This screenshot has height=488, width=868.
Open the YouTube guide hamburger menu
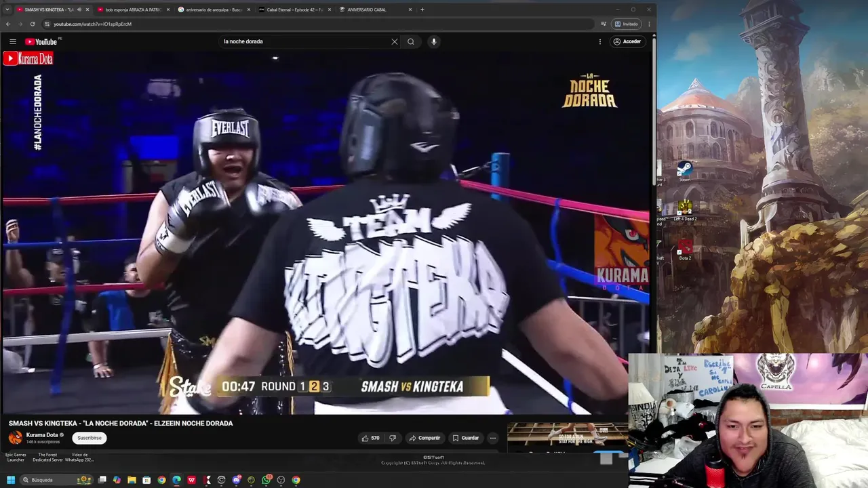click(x=12, y=41)
